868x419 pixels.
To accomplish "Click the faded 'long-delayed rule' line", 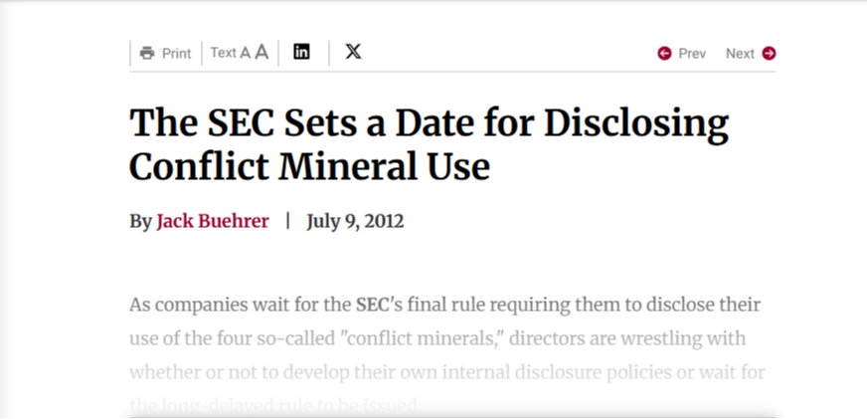I will coord(275,406).
